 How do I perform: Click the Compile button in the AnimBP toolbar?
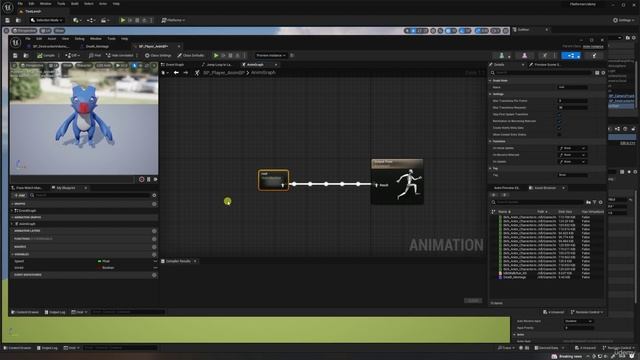[46, 56]
